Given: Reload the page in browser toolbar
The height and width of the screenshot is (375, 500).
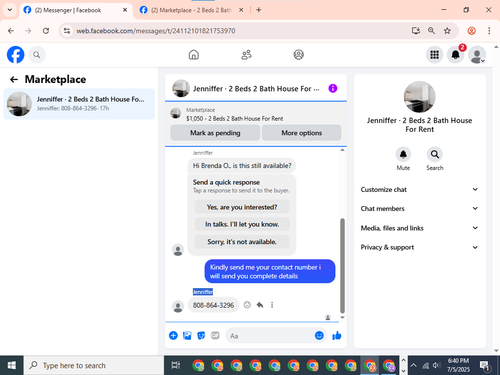Looking at the screenshot, I should [x=46, y=31].
